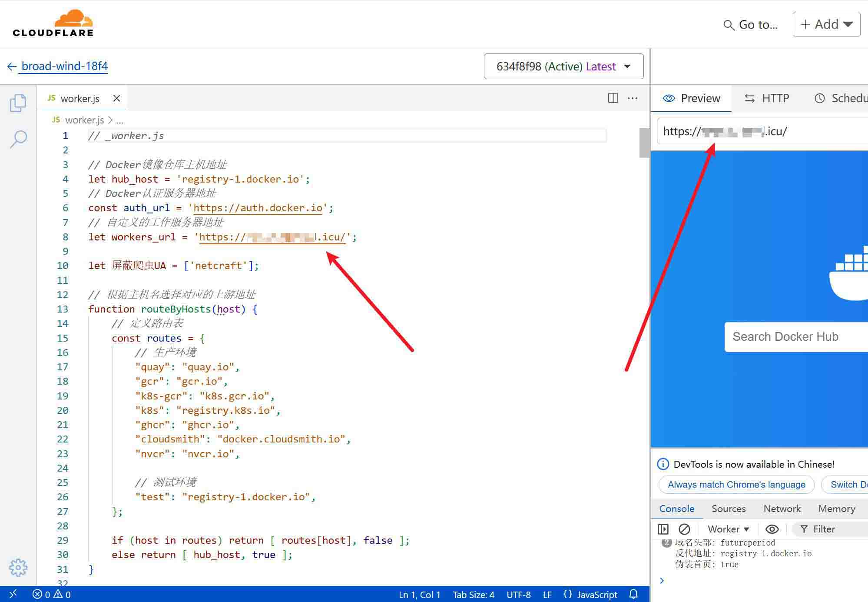This screenshot has height=602, width=868.
Task: Clear the console with the circle-slash icon
Action: [684, 529]
